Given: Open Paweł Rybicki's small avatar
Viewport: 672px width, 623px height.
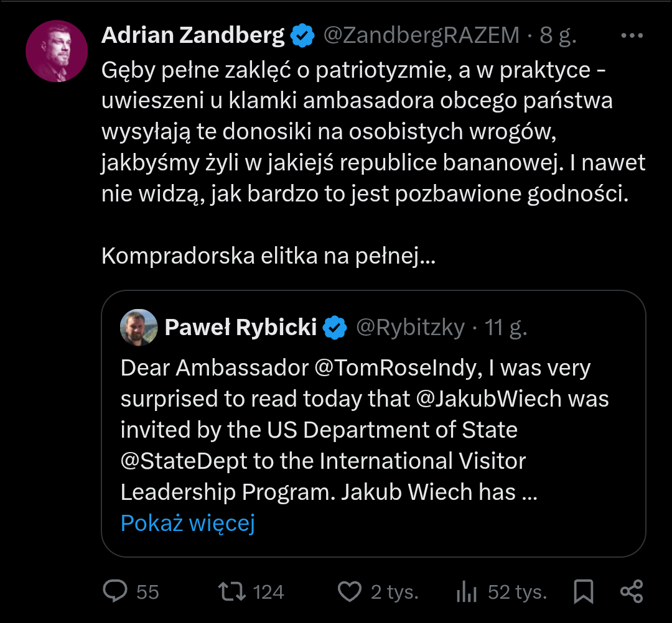Looking at the screenshot, I should coord(139,327).
